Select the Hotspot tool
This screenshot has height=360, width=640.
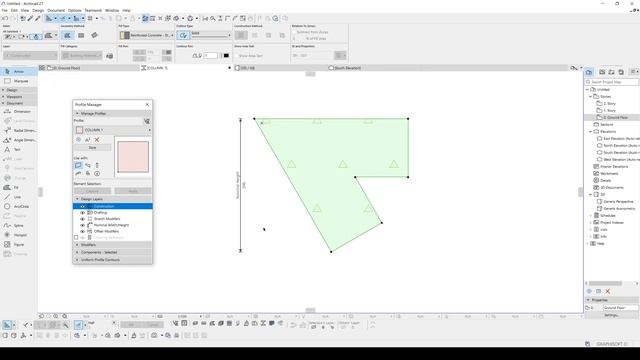(x=19, y=235)
